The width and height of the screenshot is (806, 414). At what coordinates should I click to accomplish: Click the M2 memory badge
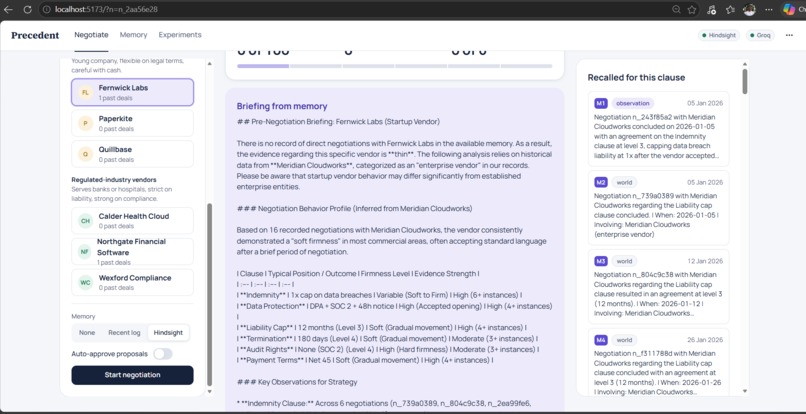tap(600, 182)
